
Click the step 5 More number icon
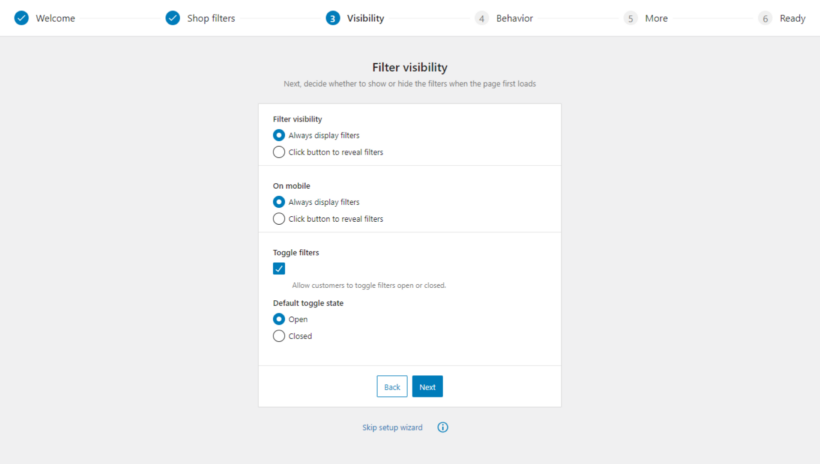(x=631, y=18)
